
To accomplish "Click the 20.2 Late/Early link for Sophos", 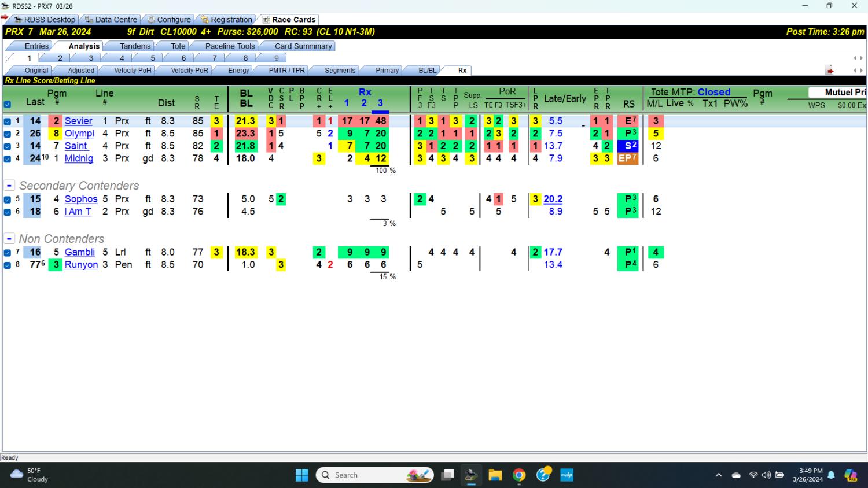I will pyautogui.click(x=553, y=199).
